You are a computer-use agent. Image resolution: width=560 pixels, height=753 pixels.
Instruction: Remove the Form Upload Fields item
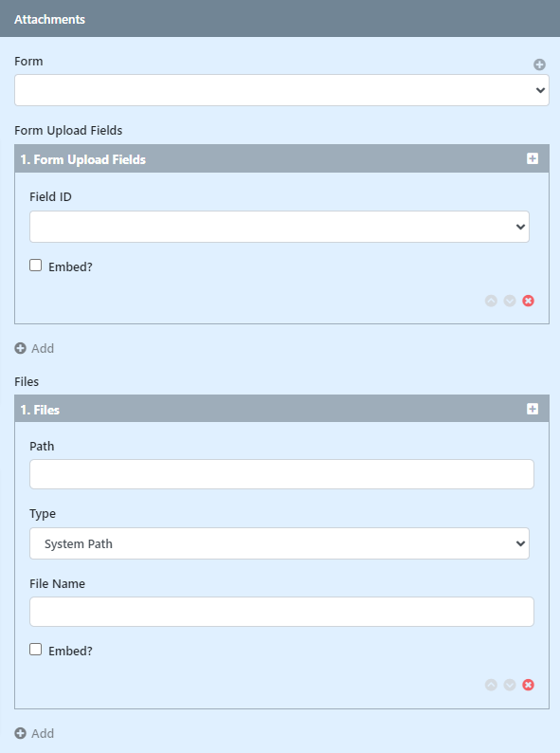[529, 301]
